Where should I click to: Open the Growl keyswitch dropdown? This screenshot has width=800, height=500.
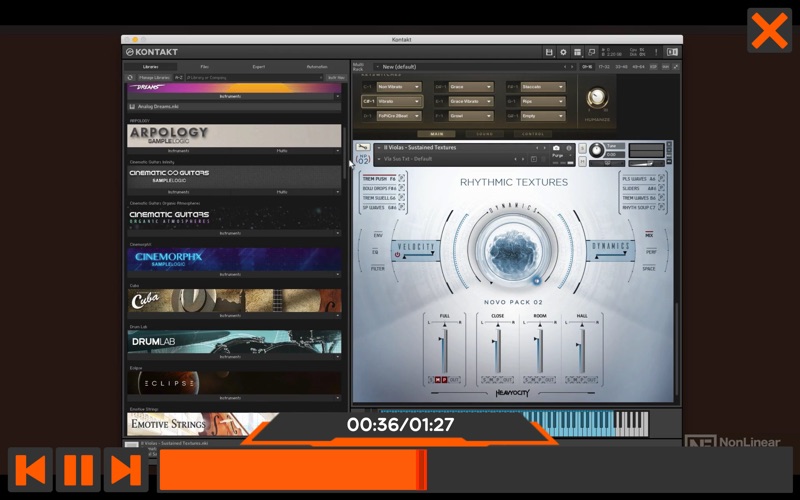[471, 116]
